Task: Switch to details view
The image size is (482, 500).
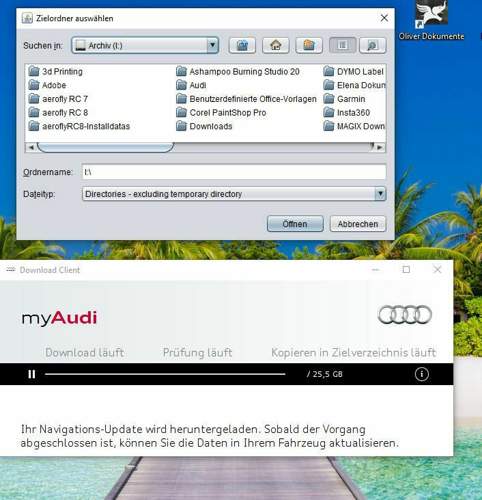Action: [x=373, y=45]
